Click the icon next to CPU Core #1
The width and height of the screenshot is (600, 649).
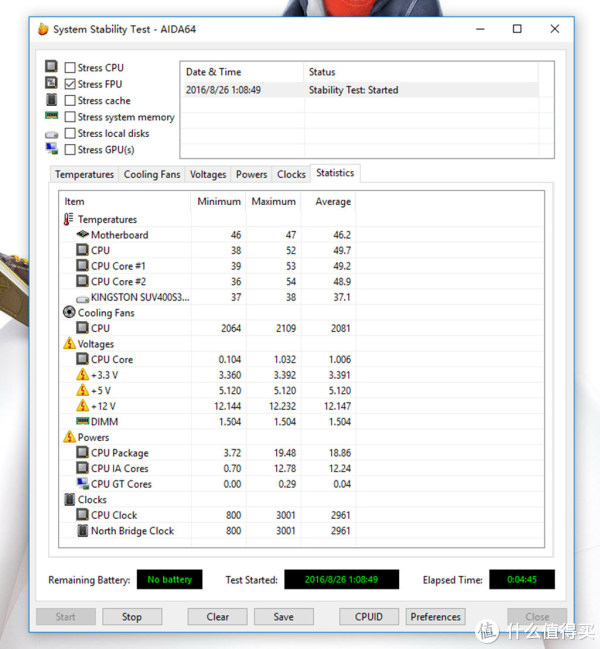click(83, 265)
